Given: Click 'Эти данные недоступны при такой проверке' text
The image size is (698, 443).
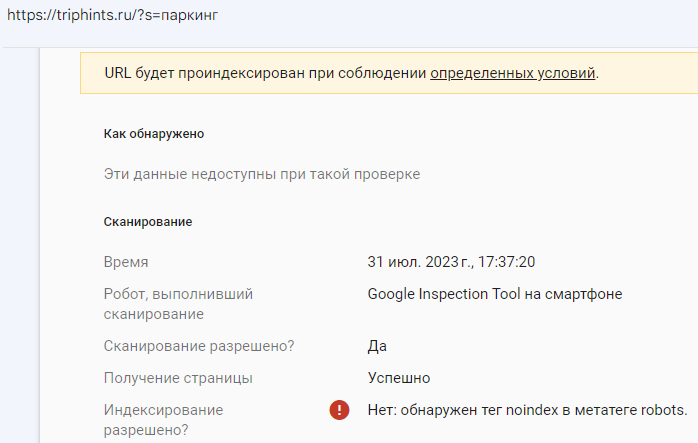Looking at the screenshot, I should [262, 174].
